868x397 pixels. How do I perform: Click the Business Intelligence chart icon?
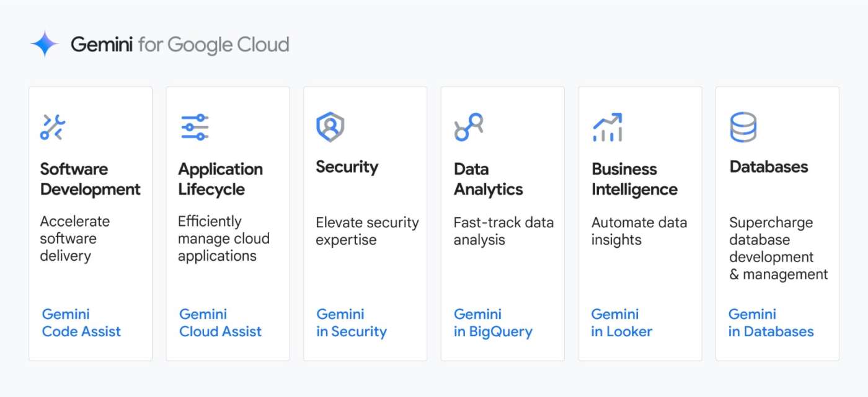pyautogui.click(x=607, y=127)
